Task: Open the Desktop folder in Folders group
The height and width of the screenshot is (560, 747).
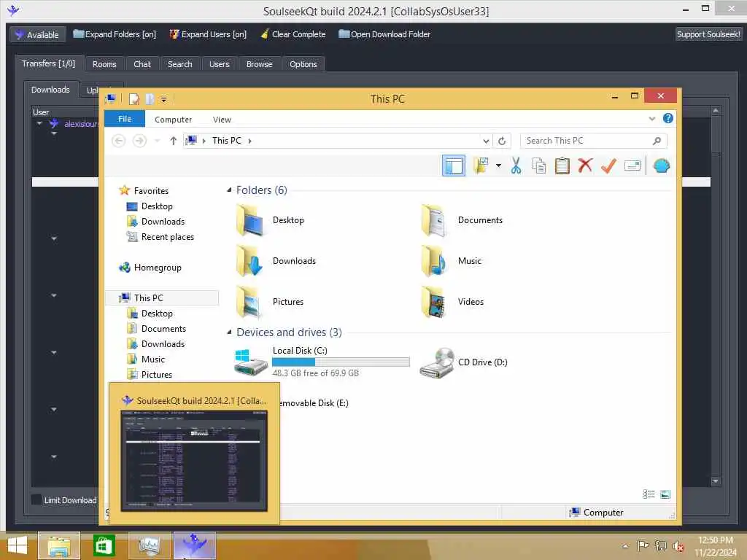Action: (x=270, y=220)
